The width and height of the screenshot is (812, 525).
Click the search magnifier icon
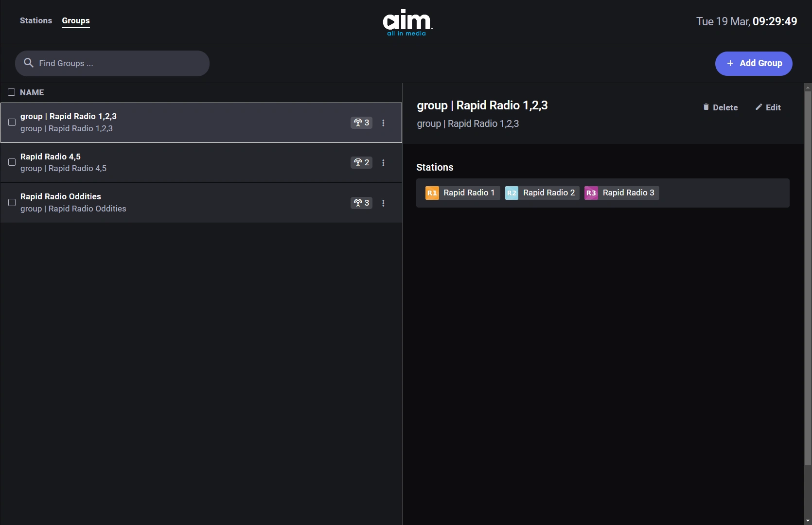click(x=29, y=63)
